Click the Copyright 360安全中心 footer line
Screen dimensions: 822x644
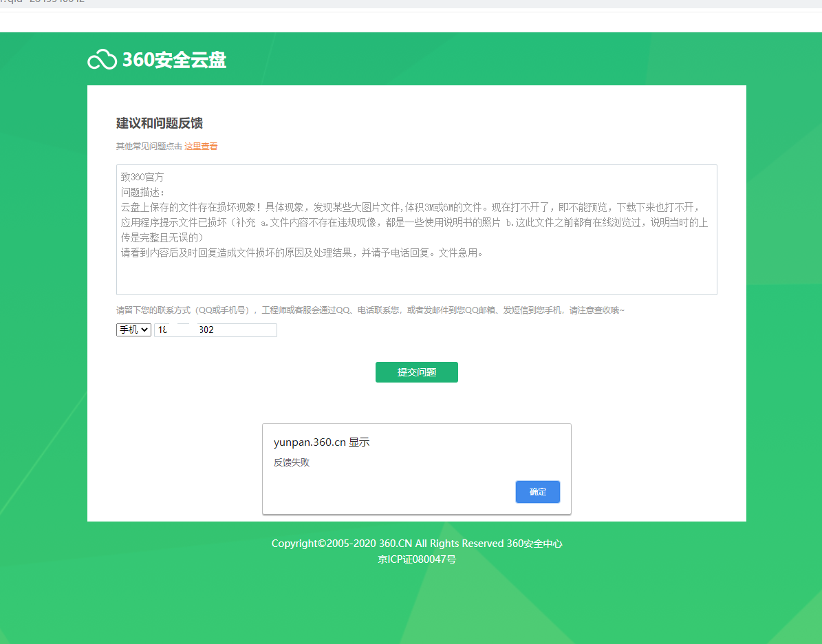pos(417,544)
